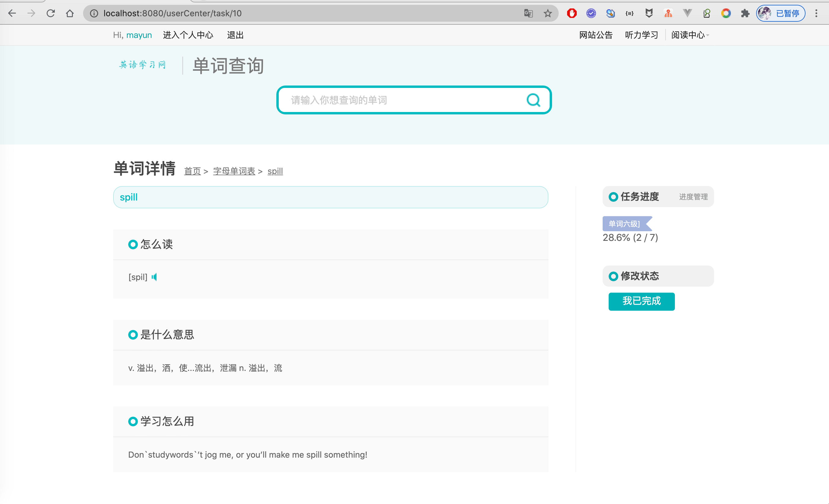Open the translate page icon

pos(528,13)
